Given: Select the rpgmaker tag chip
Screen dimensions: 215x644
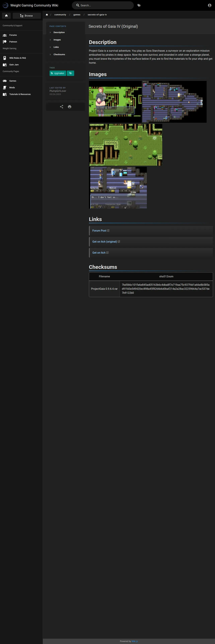Looking at the screenshot, I should pos(58,73).
